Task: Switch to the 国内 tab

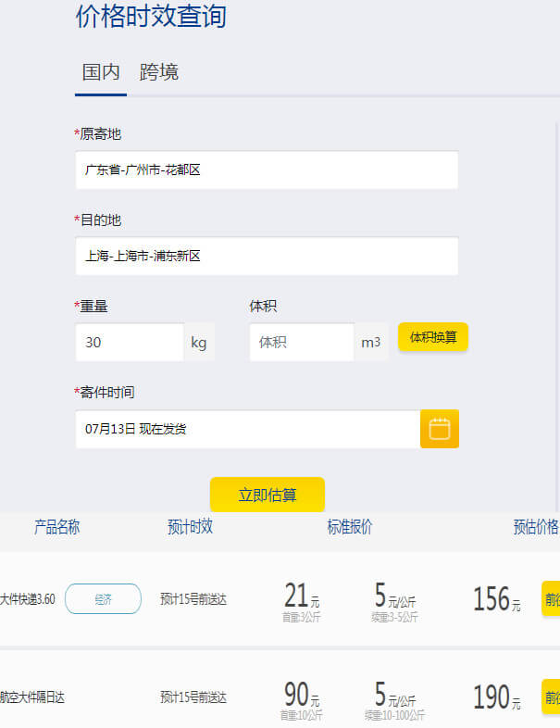Action: [101, 72]
